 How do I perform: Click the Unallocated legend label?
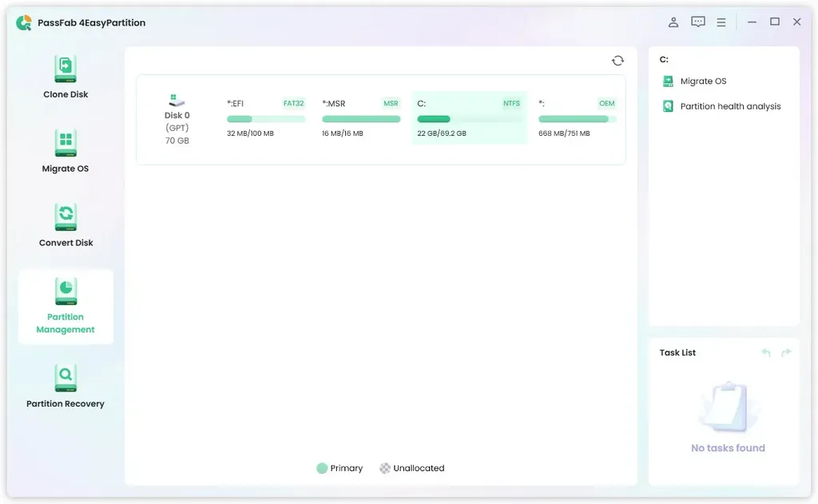419,468
